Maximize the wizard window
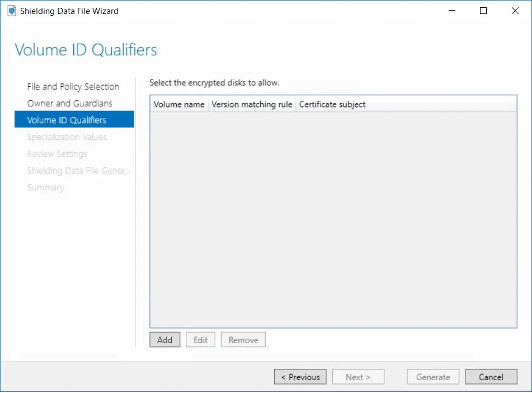532x393 pixels. [483, 11]
